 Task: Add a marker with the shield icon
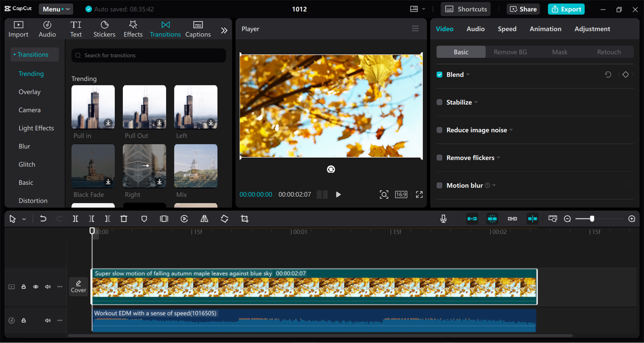(x=144, y=219)
